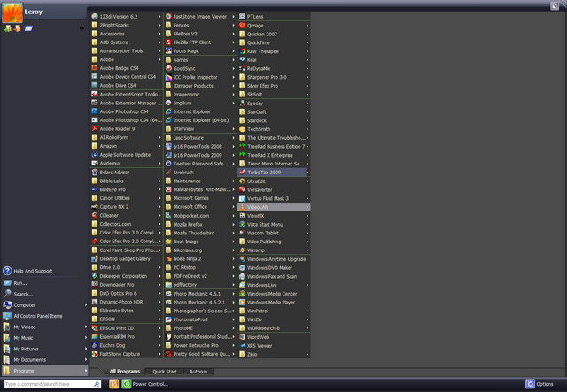Open the Diskeeper Corporation entry
567x392 pixels.
pos(126,276)
